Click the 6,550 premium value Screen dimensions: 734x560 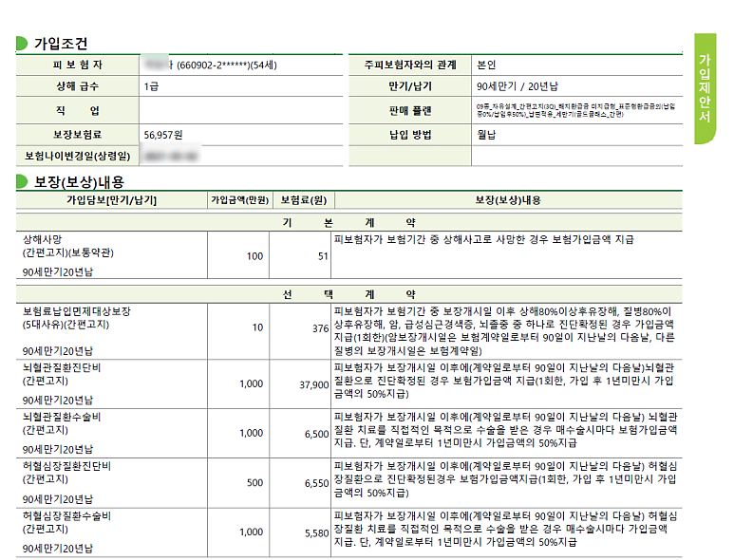click(317, 483)
